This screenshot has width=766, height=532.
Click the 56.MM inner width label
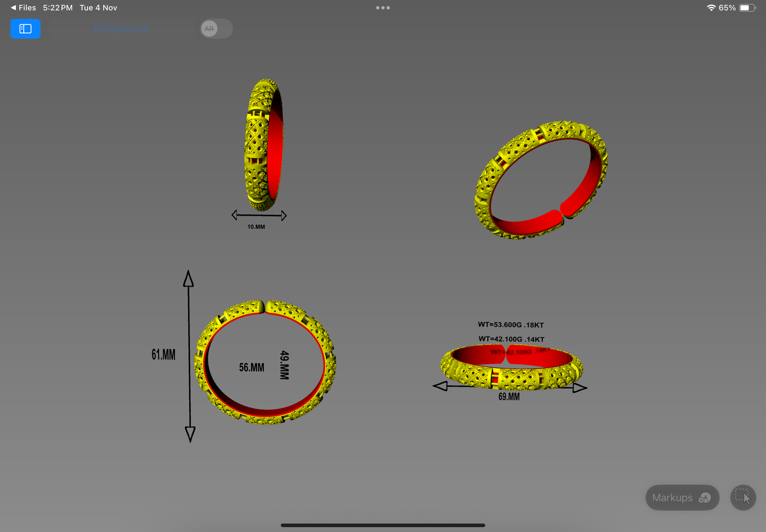(251, 367)
